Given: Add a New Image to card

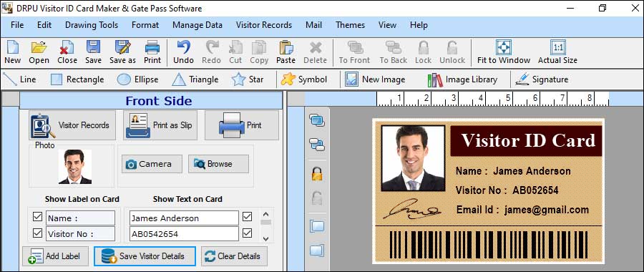Looking at the screenshot, I should (x=375, y=79).
